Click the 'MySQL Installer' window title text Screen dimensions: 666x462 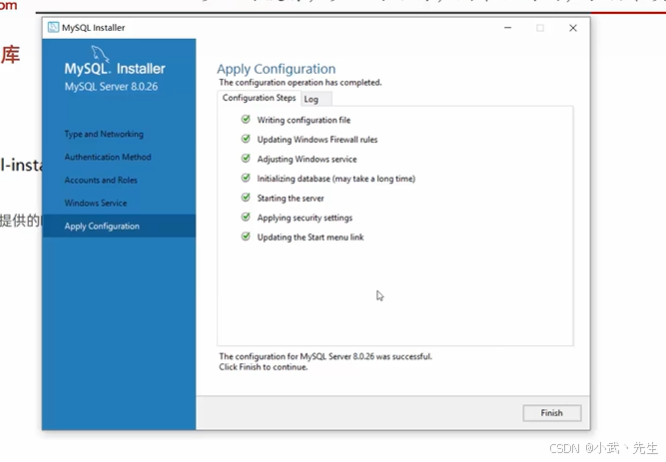93,28
